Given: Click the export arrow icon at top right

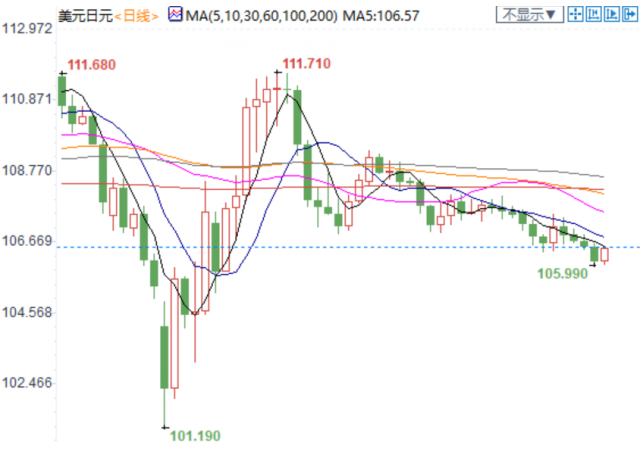Looking at the screenshot, I should [x=629, y=15].
